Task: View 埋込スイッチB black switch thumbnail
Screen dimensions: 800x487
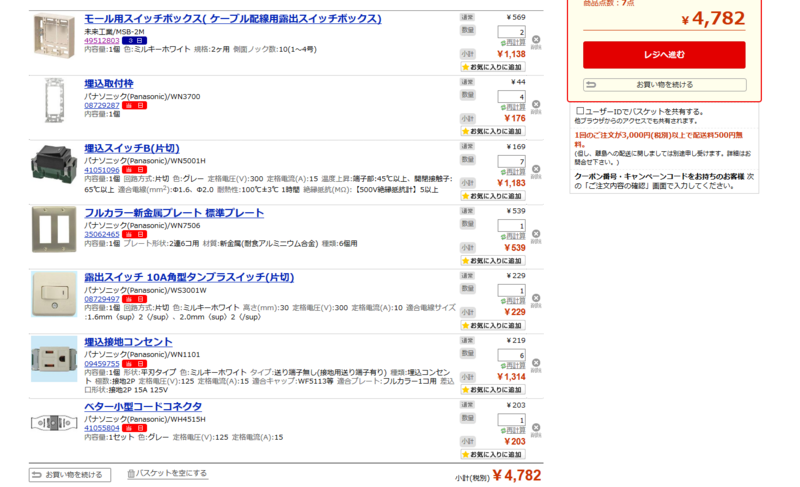Action: (x=54, y=164)
